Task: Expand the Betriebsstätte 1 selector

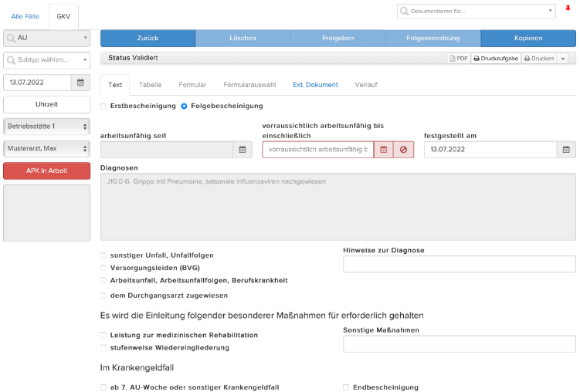Action: coord(46,127)
